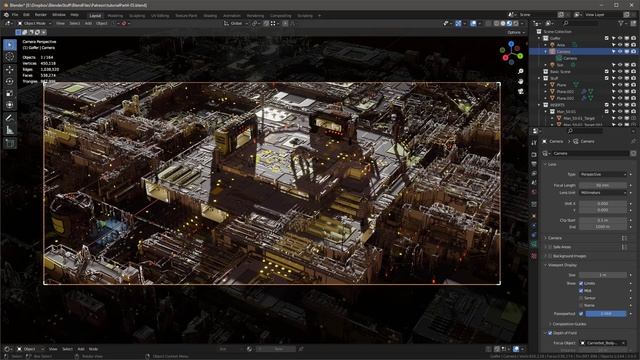
Task: Open the Edit menu
Action: 26,15
